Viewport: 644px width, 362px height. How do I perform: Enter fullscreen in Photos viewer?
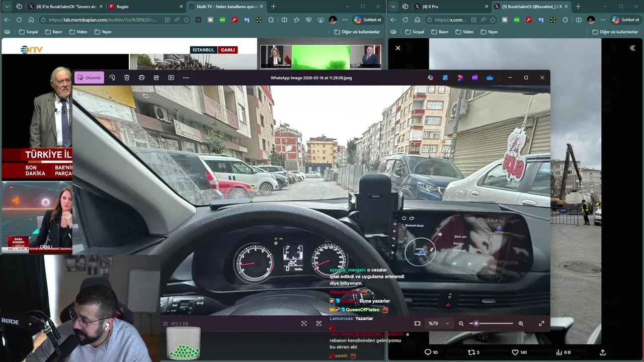541,323
